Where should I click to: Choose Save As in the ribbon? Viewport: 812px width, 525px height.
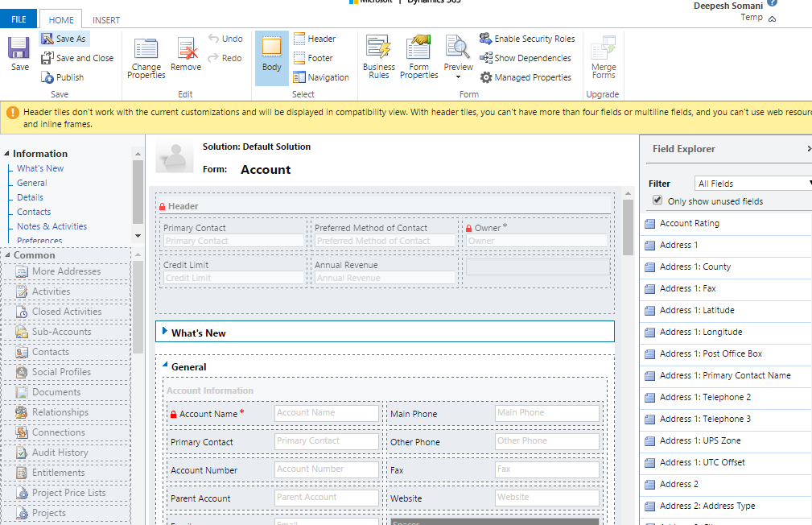tap(64, 39)
